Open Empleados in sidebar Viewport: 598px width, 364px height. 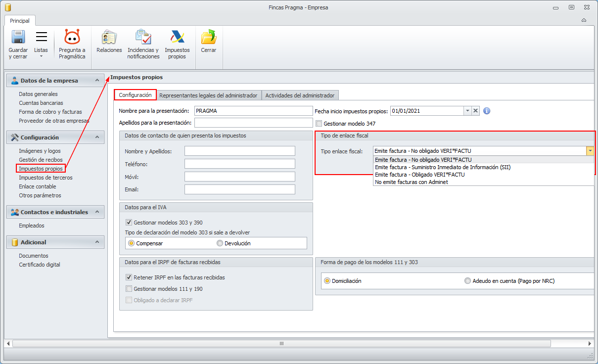32,226
